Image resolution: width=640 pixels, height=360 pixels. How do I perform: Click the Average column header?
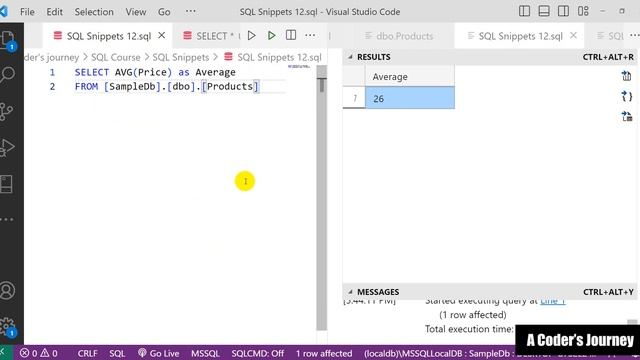409,76
